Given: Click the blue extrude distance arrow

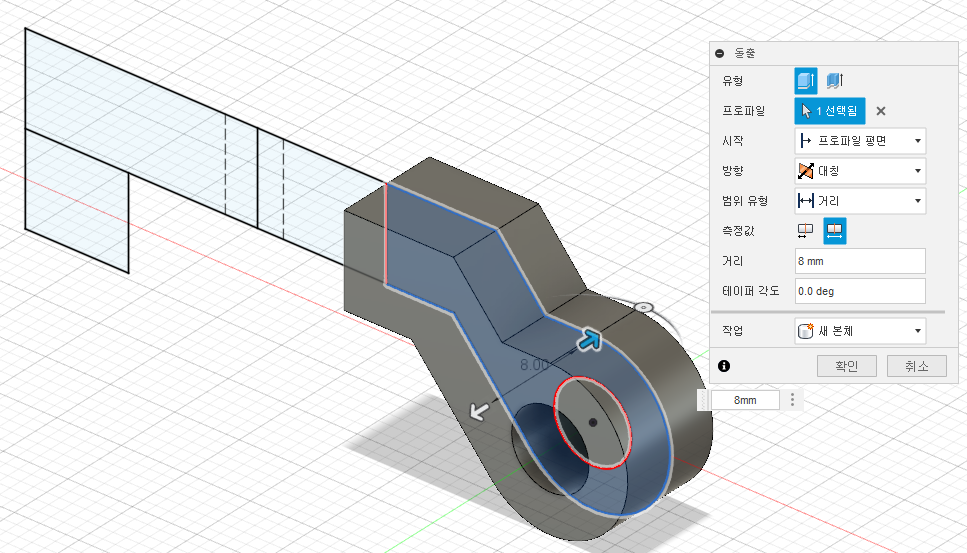Looking at the screenshot, I should pos(589,339).
